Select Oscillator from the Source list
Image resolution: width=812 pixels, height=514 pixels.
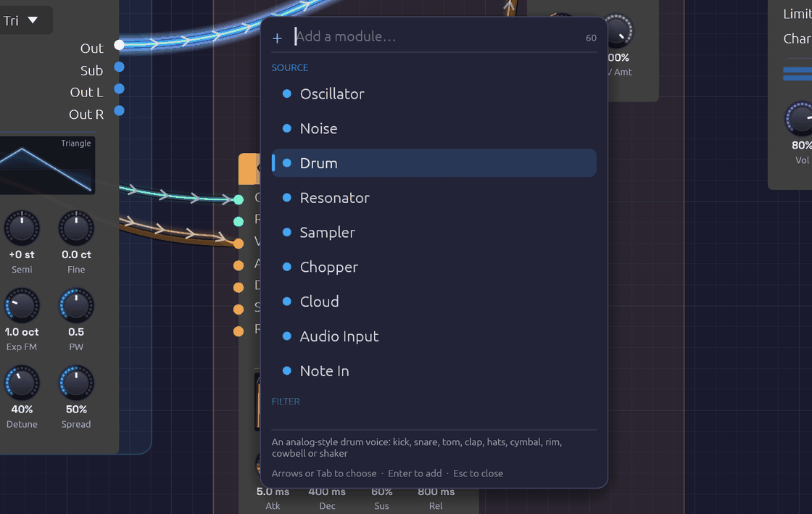click(434, 94)
